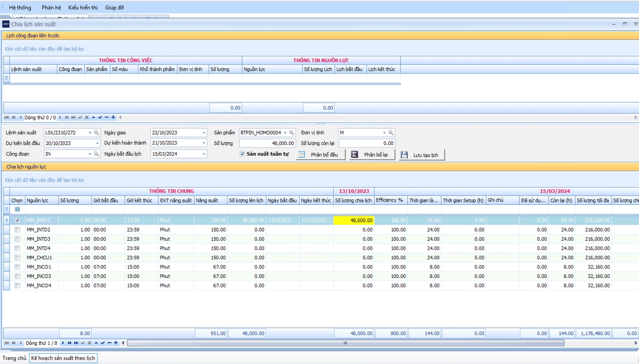Check the MM_CHCU1 row checkbox
The height and width of the screenshot is (364, 639).
tap(17, 258)
